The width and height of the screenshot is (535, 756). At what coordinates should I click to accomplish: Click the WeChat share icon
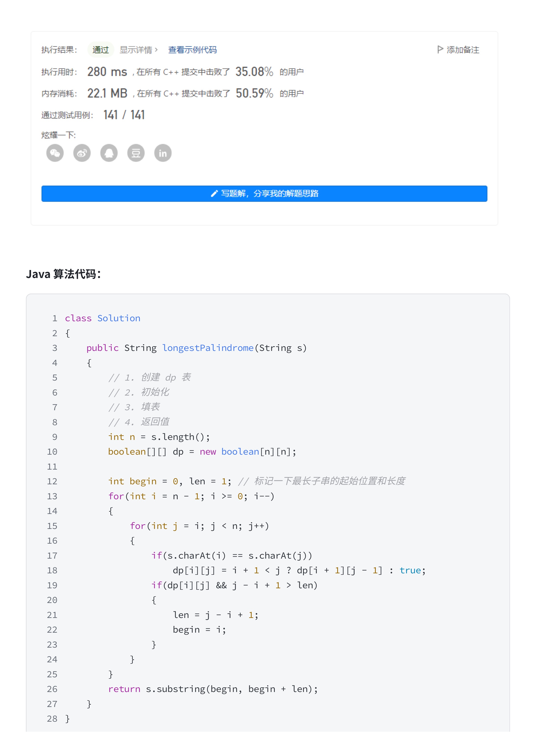55,153
